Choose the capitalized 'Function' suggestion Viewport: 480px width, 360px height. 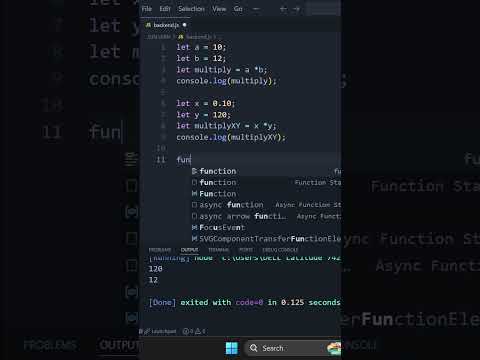(266, 194)
